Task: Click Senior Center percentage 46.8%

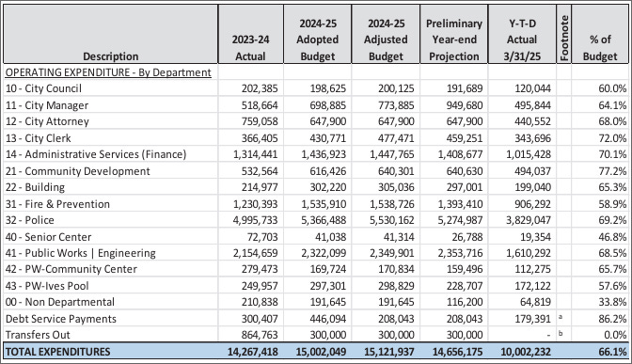Action: point(612,237)
